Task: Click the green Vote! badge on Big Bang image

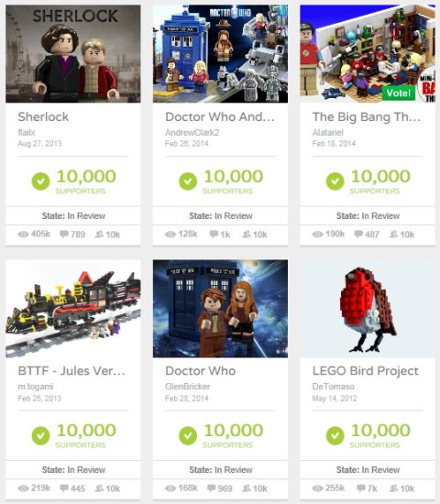Action: [399, 93]
